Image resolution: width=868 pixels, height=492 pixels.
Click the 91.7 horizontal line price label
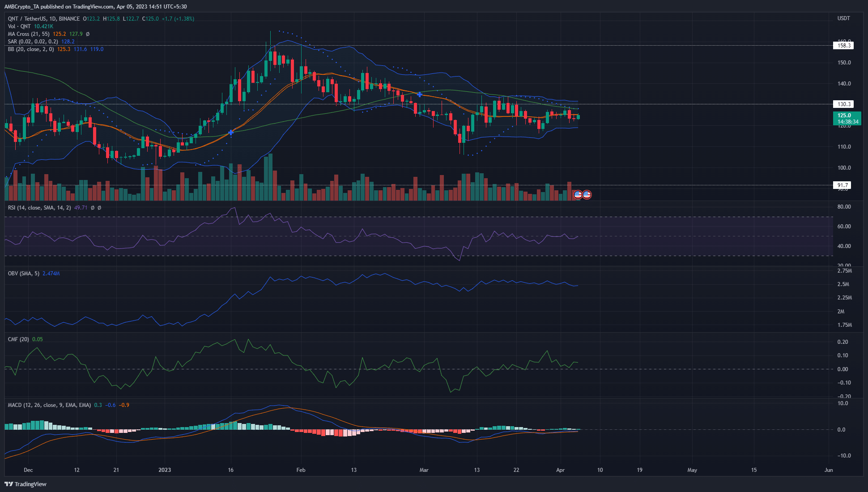842,185
